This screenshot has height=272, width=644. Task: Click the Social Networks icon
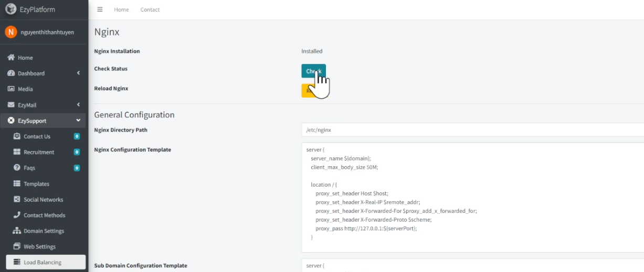point(16,200)
